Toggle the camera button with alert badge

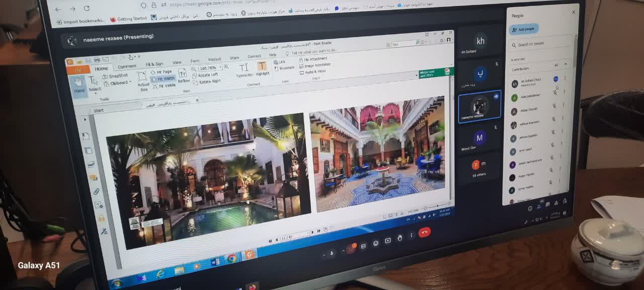pyautogui.click(x=350, y=249)
